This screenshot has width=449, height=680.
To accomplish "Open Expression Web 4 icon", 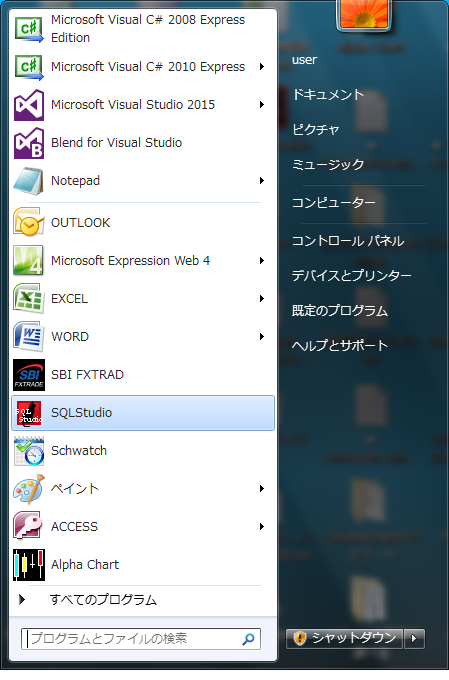I will [29, 260].
